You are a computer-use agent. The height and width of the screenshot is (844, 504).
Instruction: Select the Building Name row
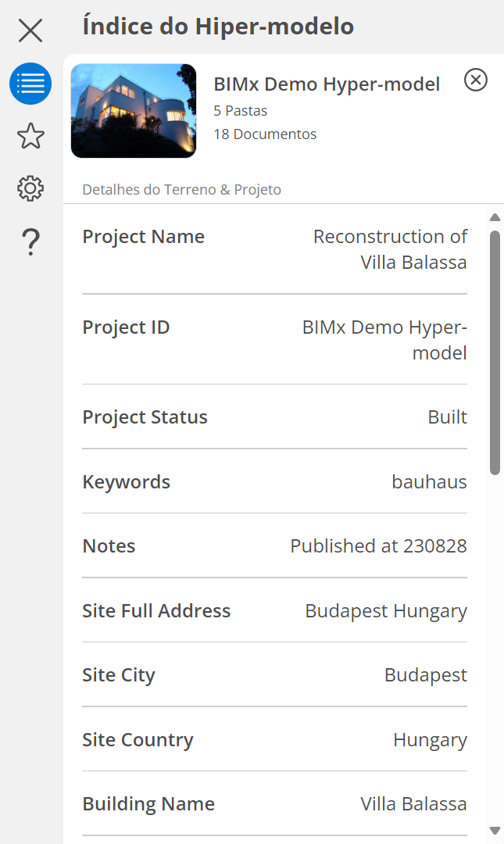pyautogui.click(x=274, y=803)
